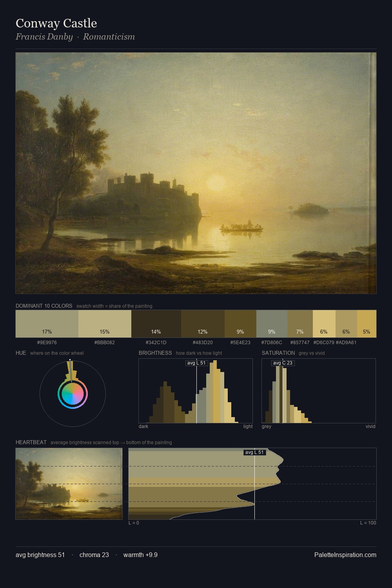392x588 pixels.
Task: Click the Conway Castle title
Action: pos(56,23)
